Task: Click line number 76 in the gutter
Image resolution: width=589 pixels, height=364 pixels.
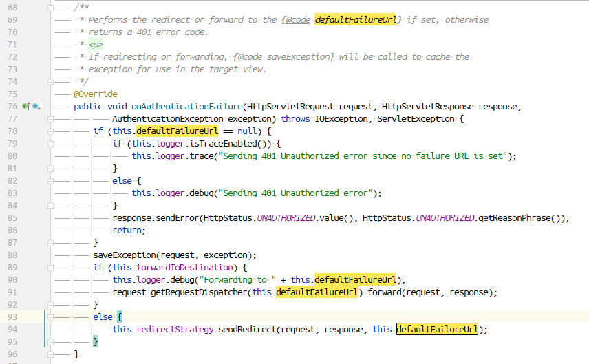Action: 12,106
